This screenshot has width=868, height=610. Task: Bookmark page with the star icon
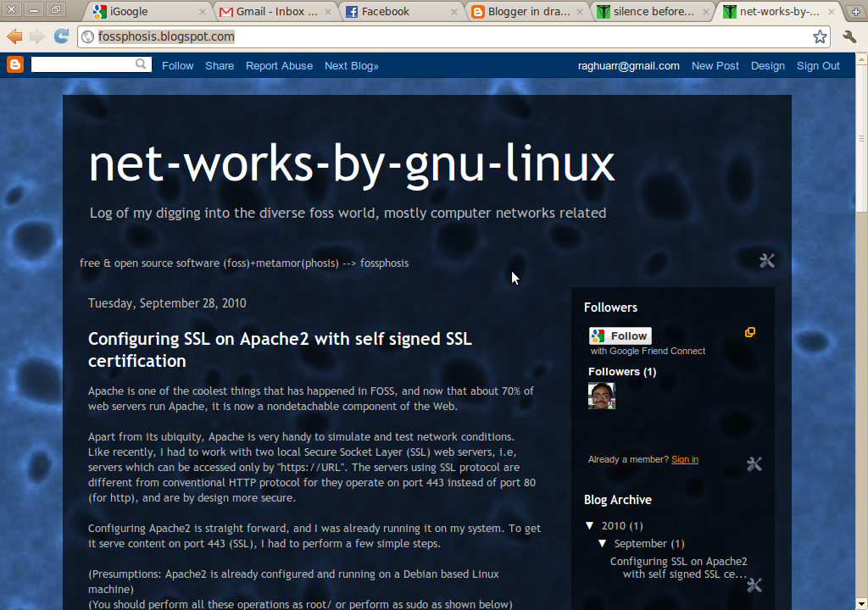[x=820, y=37]
